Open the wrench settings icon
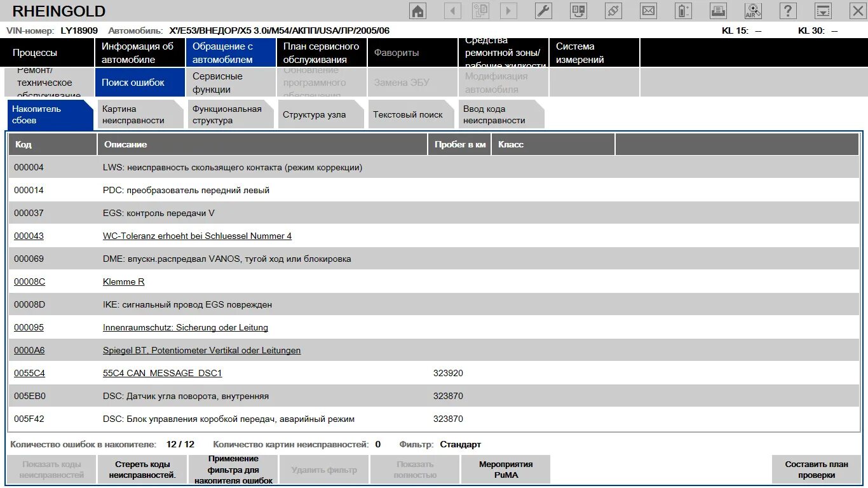Screen dimensions: 868x488 [544, 11]
